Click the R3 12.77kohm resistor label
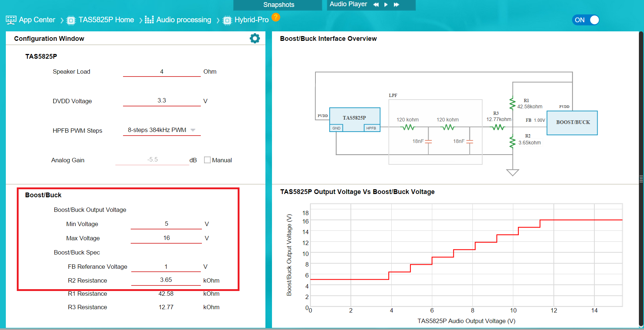 [x=499, y=116]
